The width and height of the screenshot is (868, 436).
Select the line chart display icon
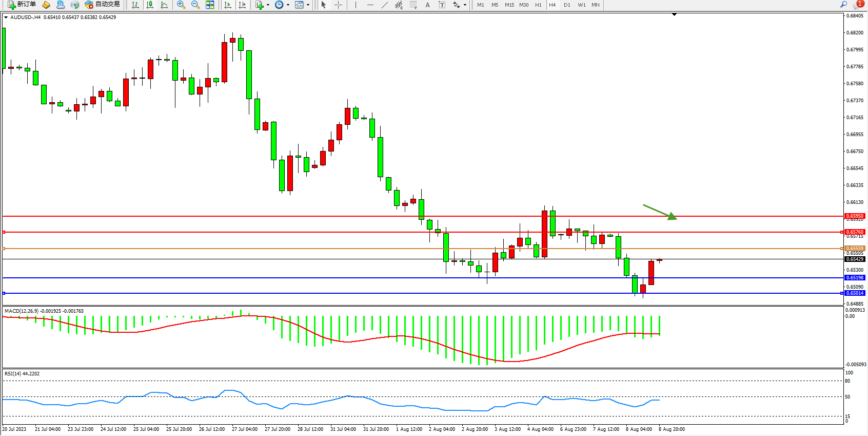(164, 5)
